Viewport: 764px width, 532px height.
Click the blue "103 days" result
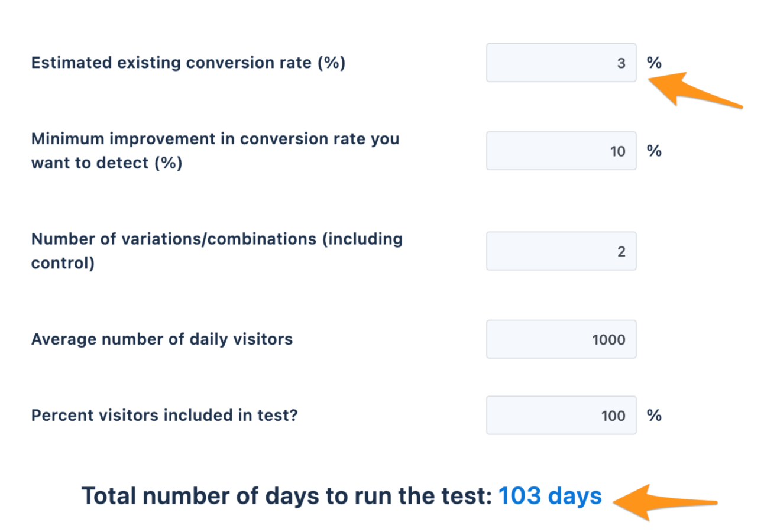coord(550,497)
